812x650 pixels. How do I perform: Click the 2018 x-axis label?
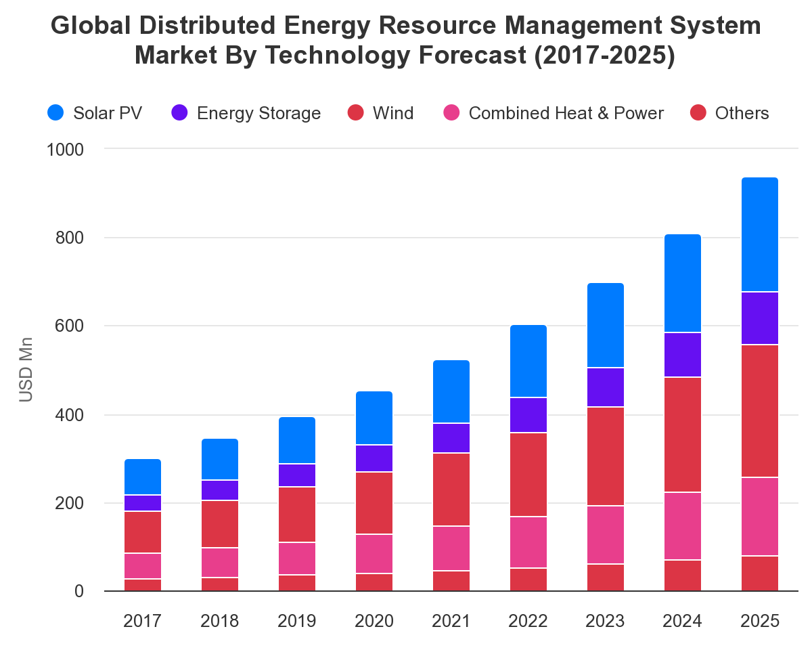(x=220, y=621)
